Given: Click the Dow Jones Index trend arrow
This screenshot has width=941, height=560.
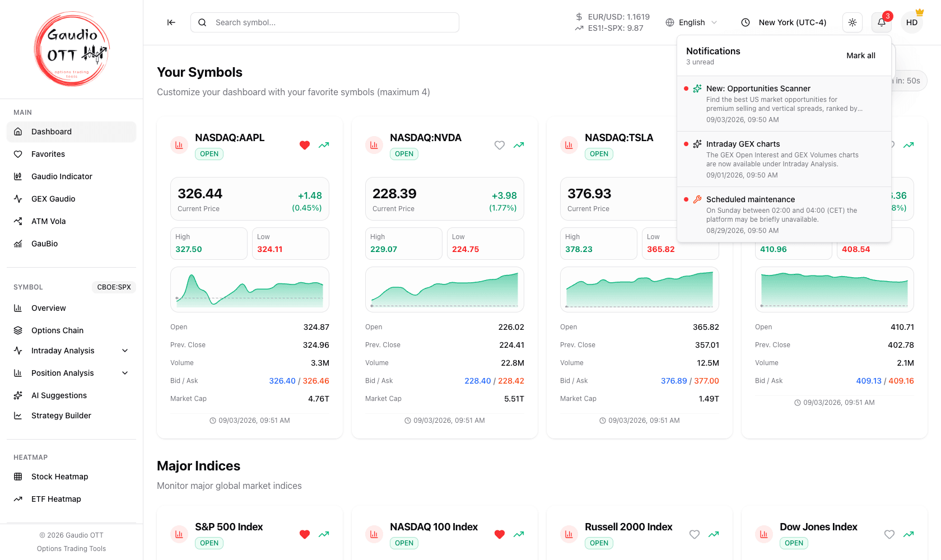Looking at the screenshot, I should click(x=909, y=534).
